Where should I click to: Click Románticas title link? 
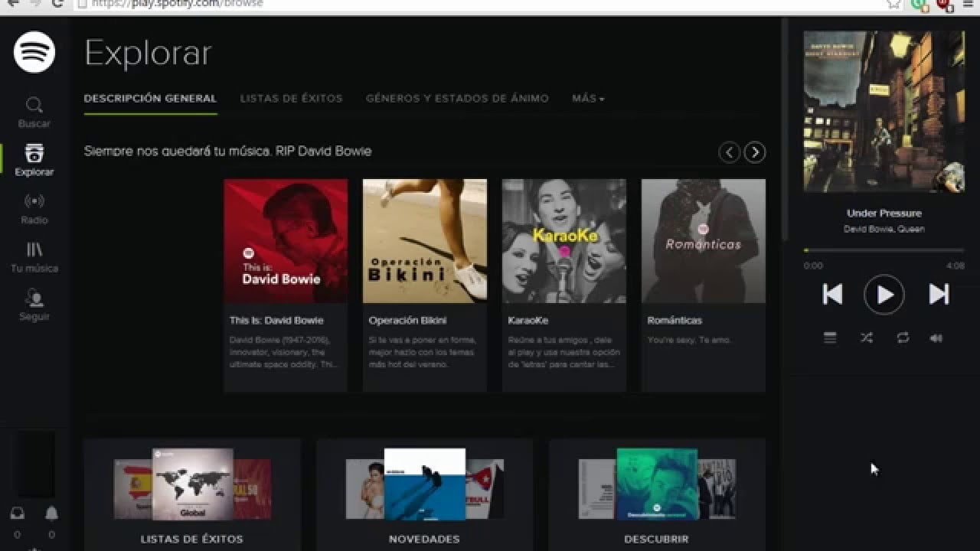[x=675, y=321]
